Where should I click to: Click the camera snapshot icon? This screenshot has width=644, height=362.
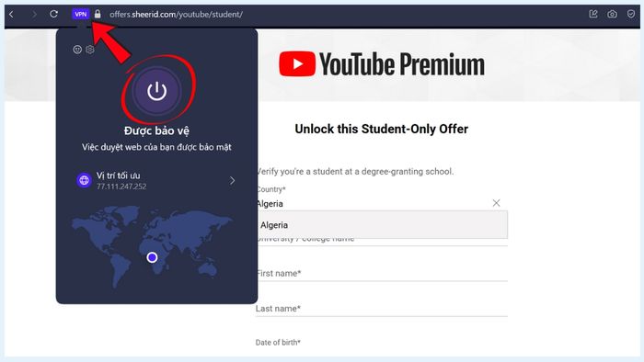click(612, 15)
